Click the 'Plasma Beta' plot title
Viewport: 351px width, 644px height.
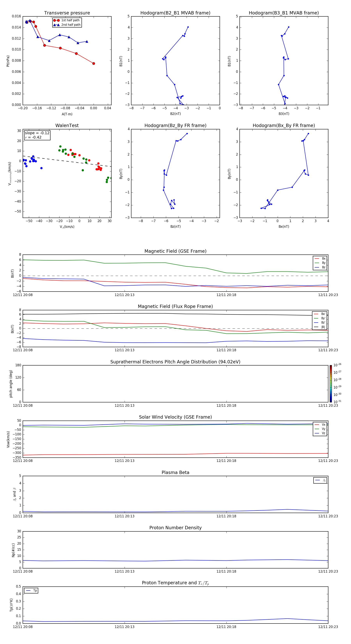pyautogui.click(x=175, y=472)
